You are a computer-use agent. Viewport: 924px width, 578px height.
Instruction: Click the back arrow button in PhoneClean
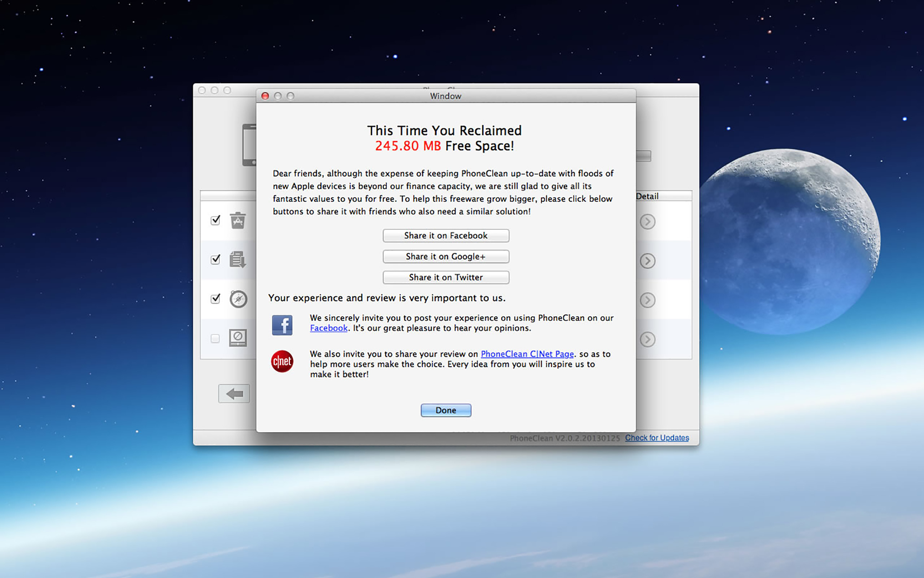point(234,393)
